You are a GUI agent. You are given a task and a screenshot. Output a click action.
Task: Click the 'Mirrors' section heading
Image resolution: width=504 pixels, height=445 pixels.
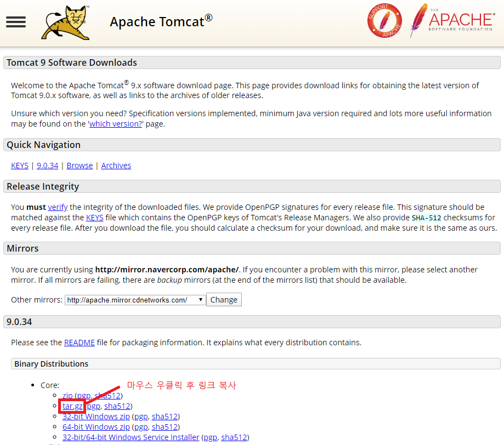[x=22, y=248]
